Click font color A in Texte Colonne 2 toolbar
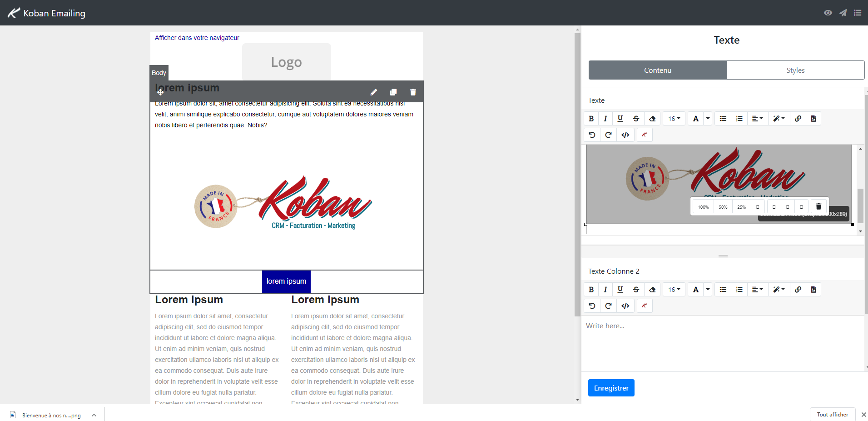 pyautogui.click(x=696, y=290)
